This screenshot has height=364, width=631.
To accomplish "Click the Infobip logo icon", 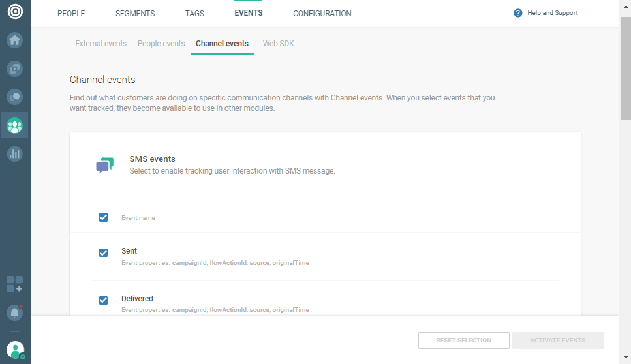I will 15,13.
